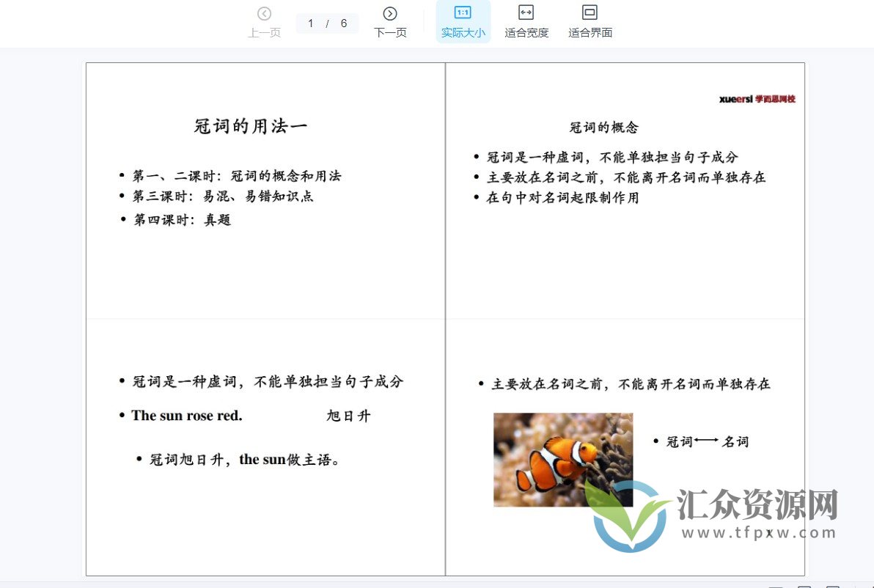The width and height of the screenshot is (874, 588).
Task: Click the middle square icon on the bottom-right toolbar
Action: click(804, 585)
